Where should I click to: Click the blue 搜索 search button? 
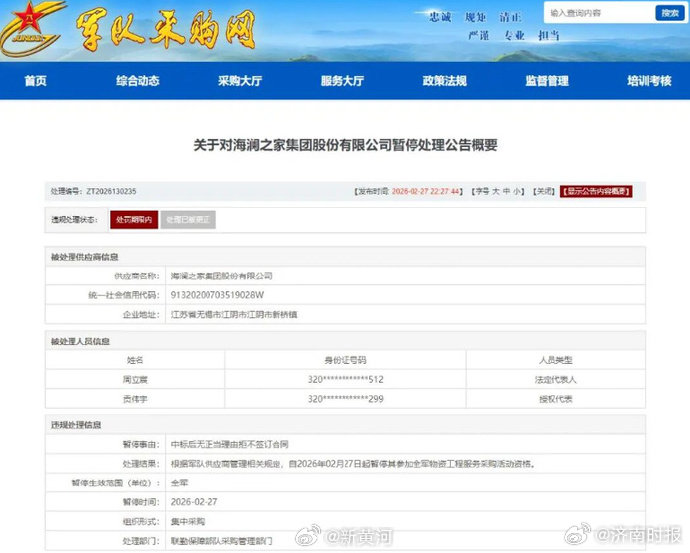670,13
